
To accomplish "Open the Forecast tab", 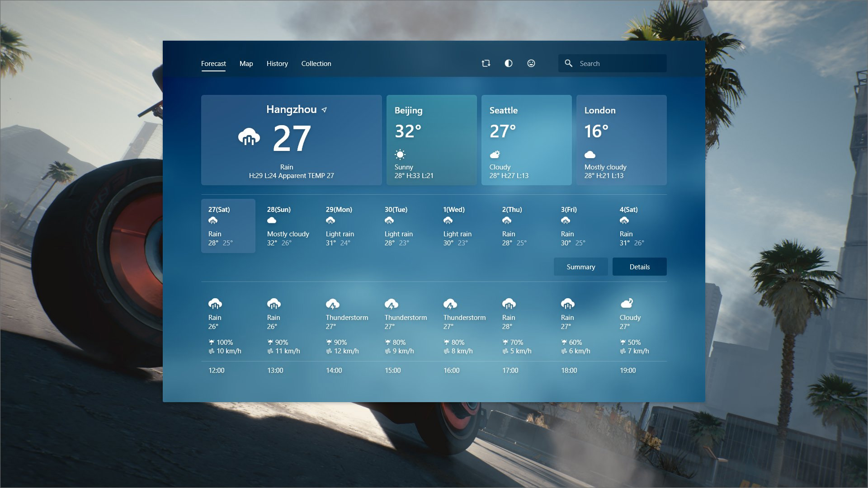I will tap(213, 64).
